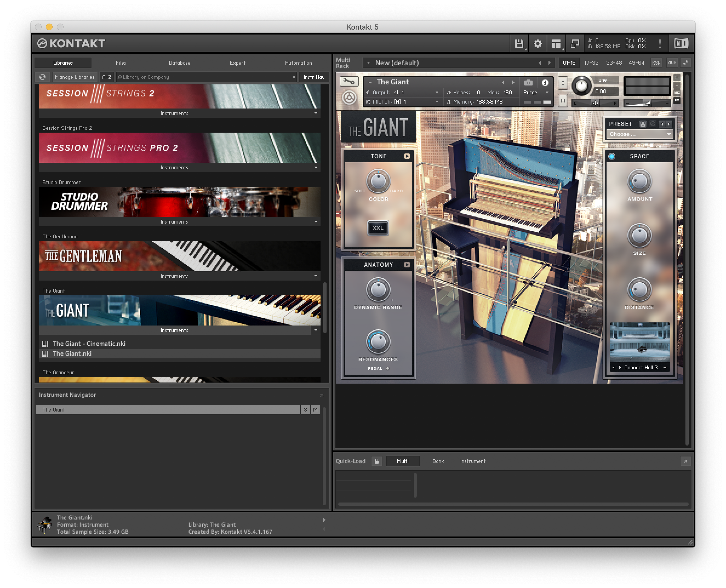726x588 pixels.
Task: Toggle the PEDAL resonances indicator
Action: [387, 369]
